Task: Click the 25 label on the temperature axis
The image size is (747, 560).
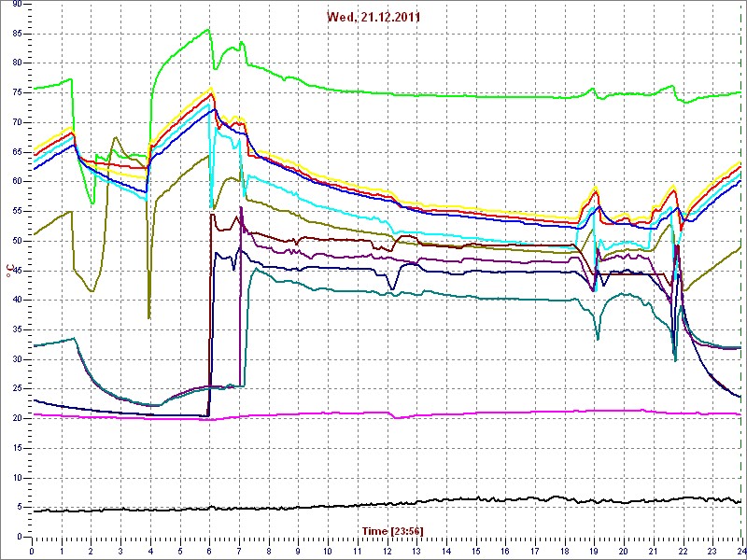Action: [x=16, y=389]
